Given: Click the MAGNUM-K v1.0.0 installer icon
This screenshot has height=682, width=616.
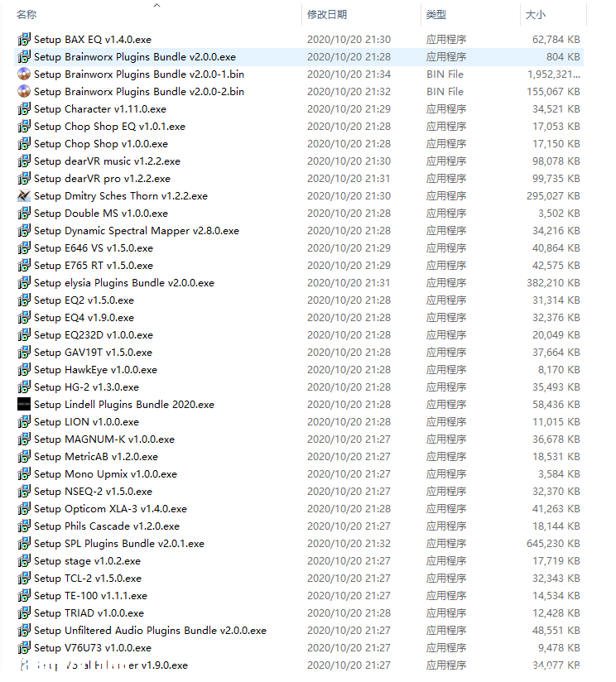Looking at the screenshot, I should (24, 439).
